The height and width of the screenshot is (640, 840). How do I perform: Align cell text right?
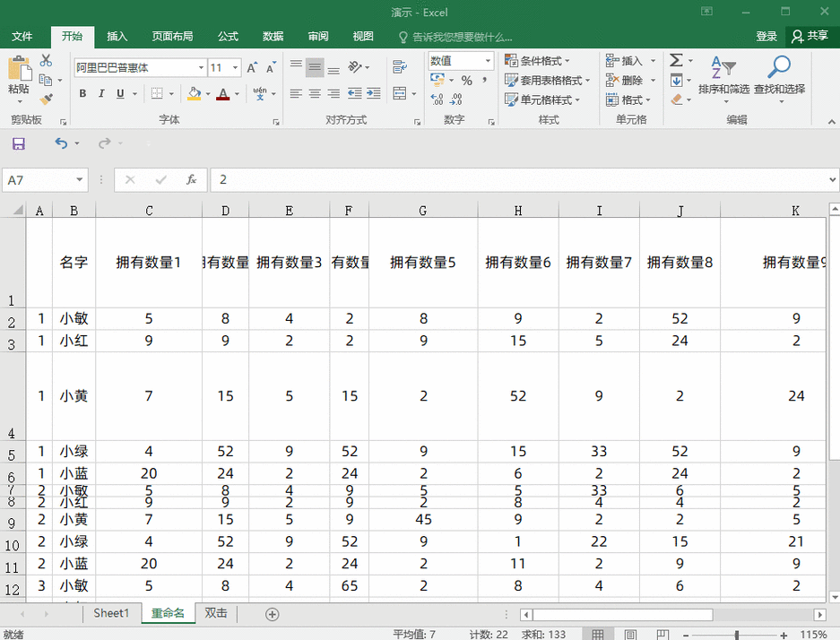333,94
